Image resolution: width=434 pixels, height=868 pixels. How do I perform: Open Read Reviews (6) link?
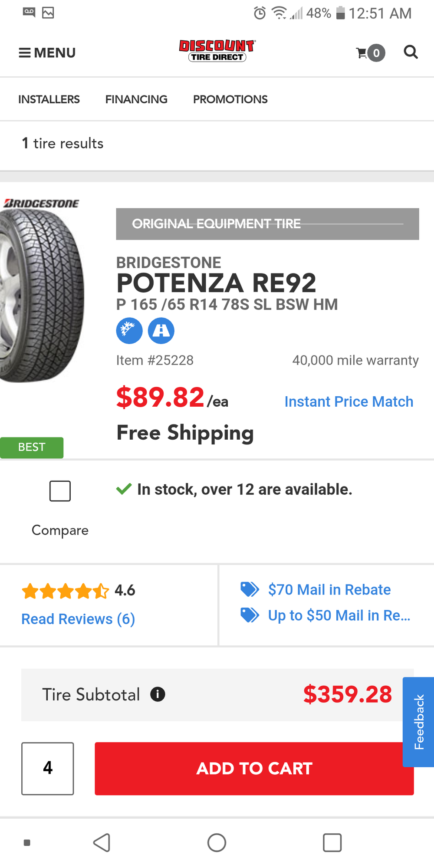click(x=78, y=619)
